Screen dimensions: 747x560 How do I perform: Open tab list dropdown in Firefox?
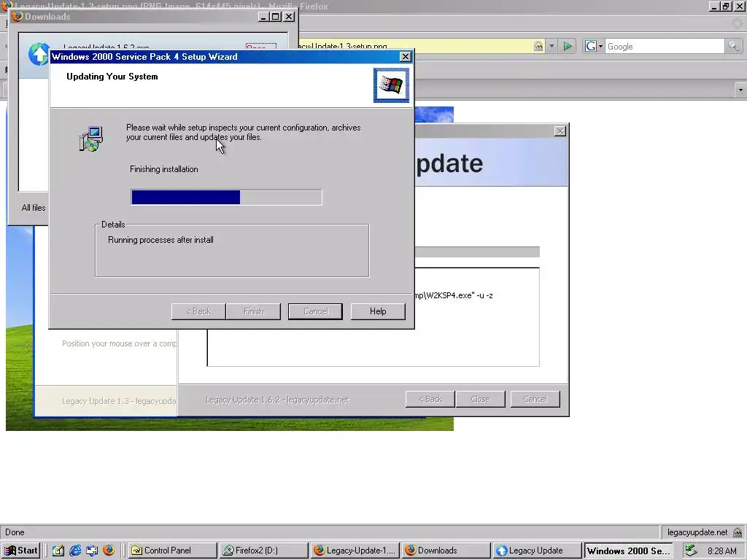tap(740, 90)
